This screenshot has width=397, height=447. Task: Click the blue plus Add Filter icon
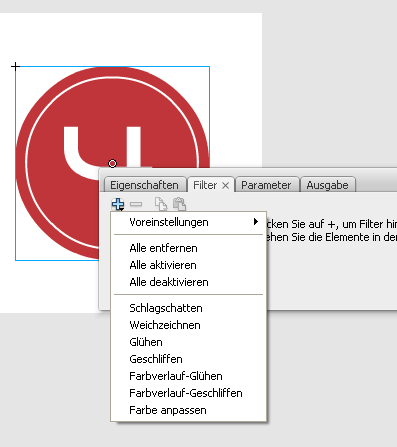(x=118, y=204)
